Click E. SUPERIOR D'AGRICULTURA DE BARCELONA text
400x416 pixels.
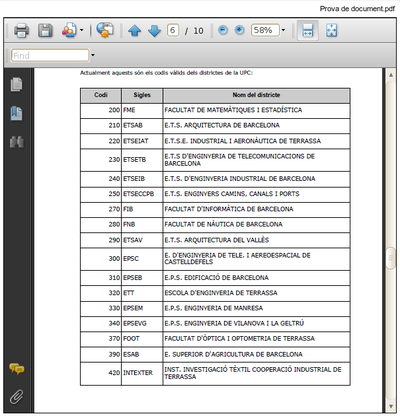[233, 354]
